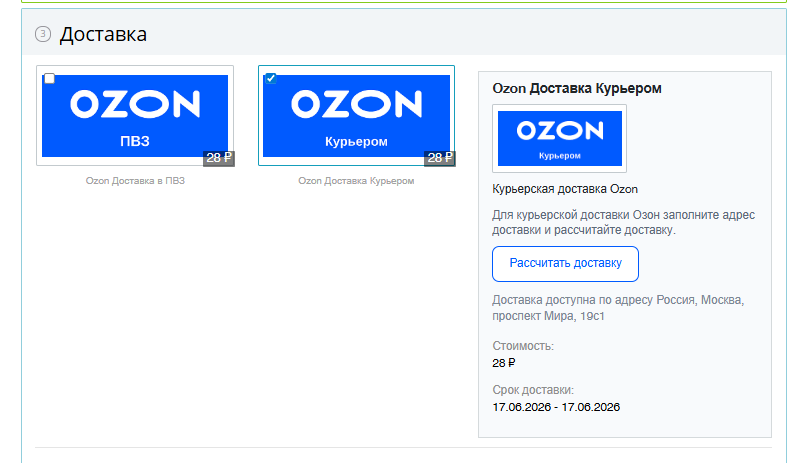The image size is (809, 463).
Task: Click the courier delivery instruction paragraph
Action: click(x=623, y=222)
